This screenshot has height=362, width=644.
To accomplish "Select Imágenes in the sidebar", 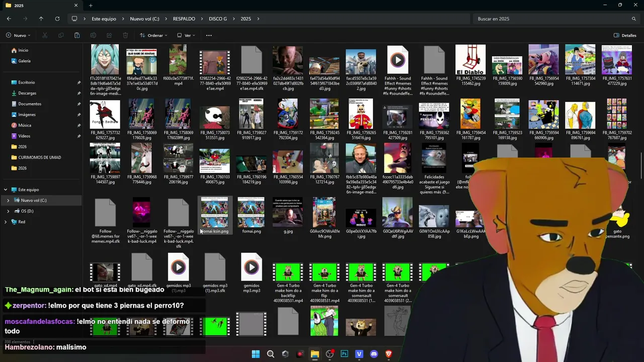I will point(27,115).
